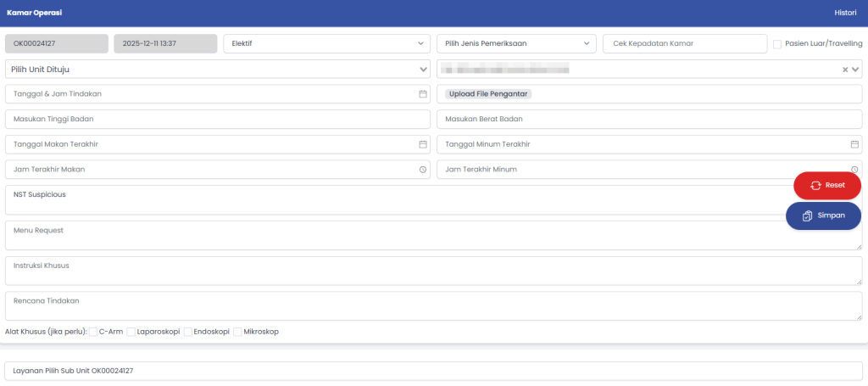Toggle the Endoskopi checkbox
868x386 pixels.
[188, 332]
